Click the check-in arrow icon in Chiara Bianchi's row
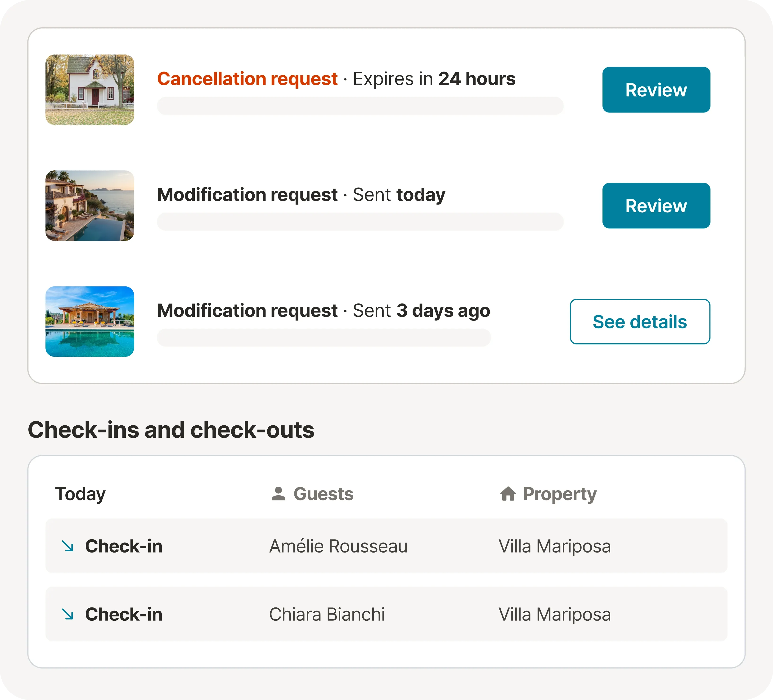The image size is (773, 700). [x=68, y=614]
